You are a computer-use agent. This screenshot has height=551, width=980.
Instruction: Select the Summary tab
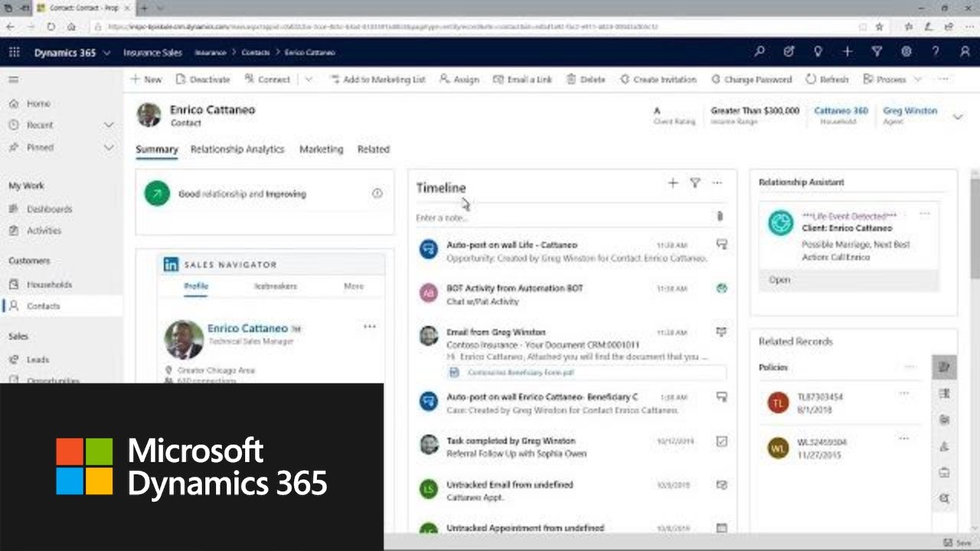coord(157,149)
